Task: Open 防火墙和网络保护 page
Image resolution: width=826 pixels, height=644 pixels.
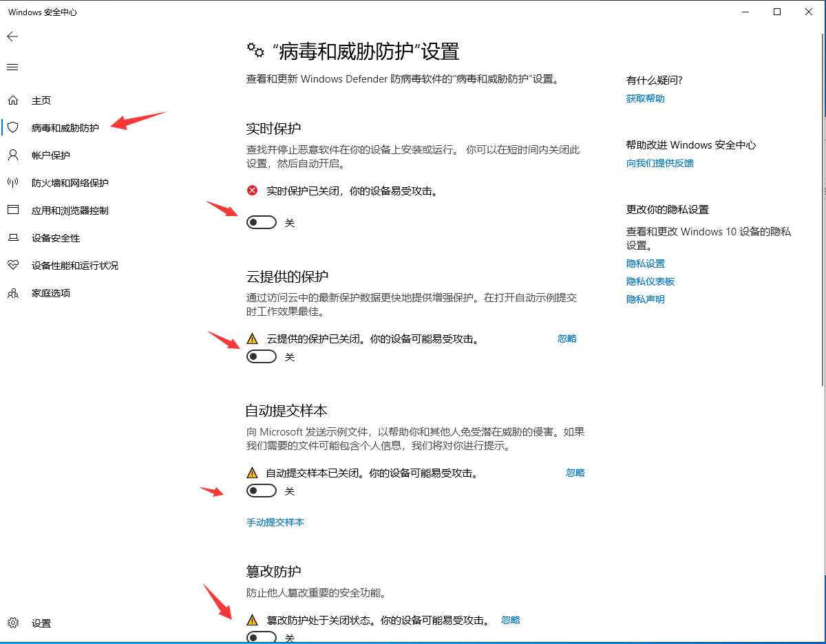Action: (70, 183)
